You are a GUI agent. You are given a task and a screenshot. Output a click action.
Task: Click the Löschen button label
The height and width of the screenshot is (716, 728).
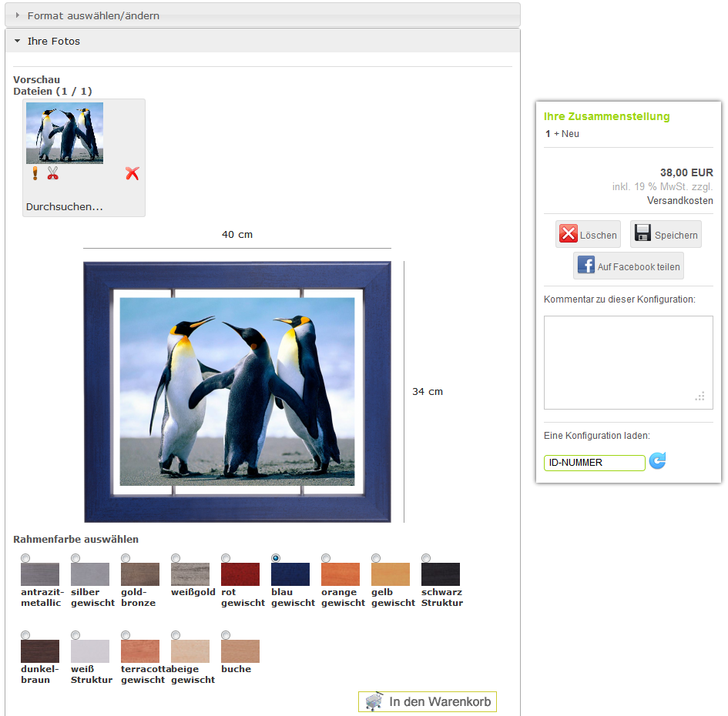pos(598,236)
